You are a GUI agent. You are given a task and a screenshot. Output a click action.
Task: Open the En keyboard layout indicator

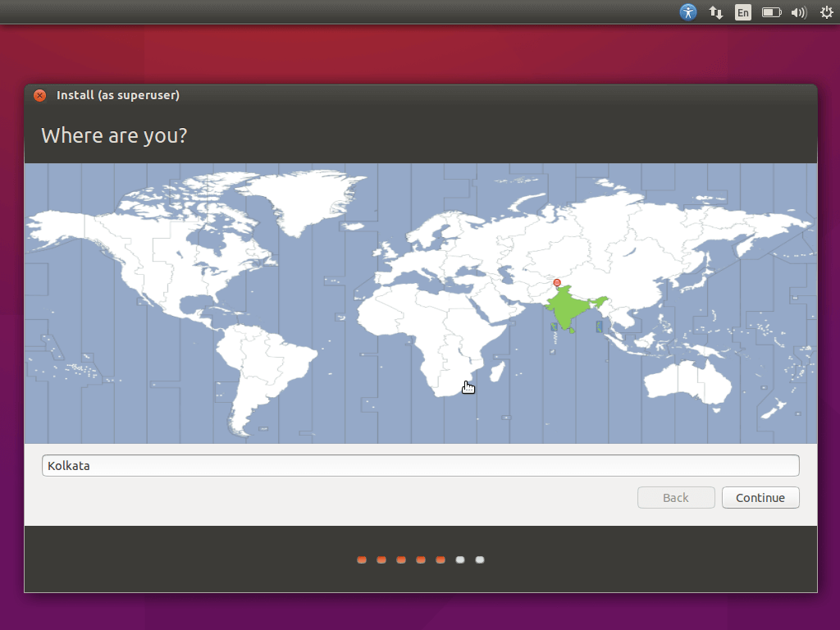pyautogui.click(x=743, y=12)
